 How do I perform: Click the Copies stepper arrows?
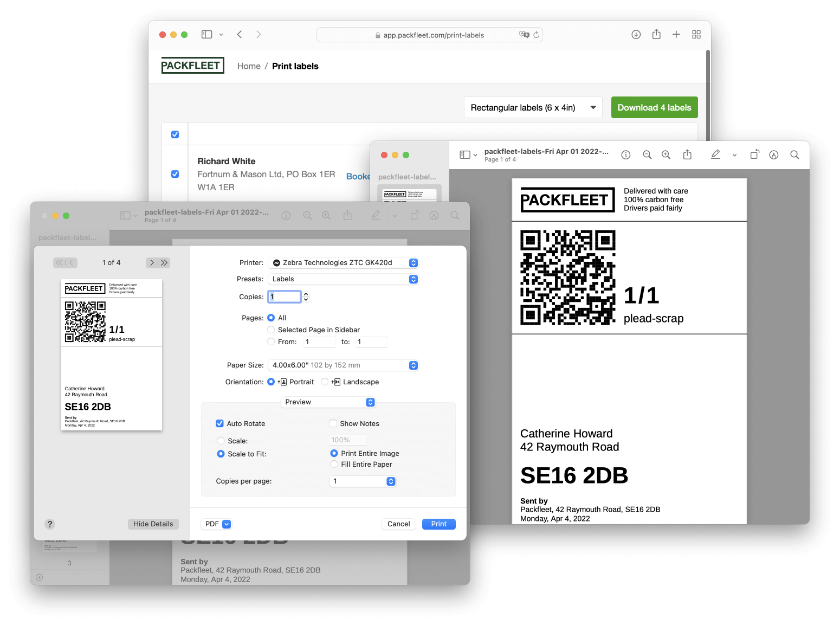tap(306, 297)
